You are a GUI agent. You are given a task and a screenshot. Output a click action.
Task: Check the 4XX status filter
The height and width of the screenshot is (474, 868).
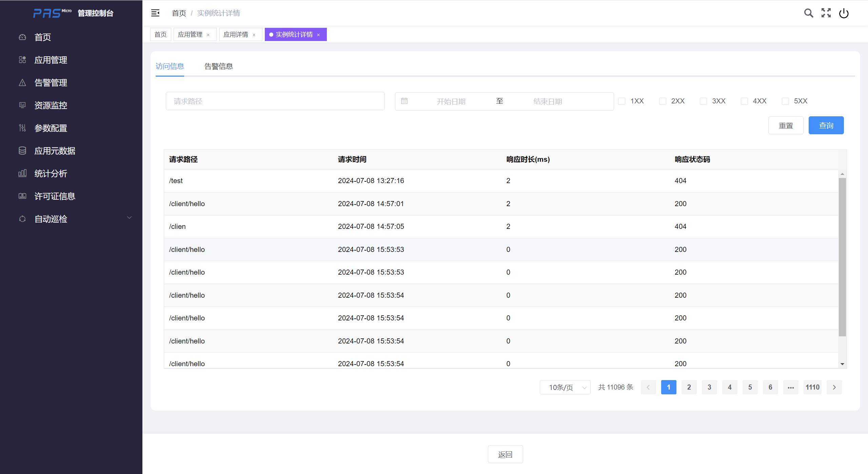(744, 101)
